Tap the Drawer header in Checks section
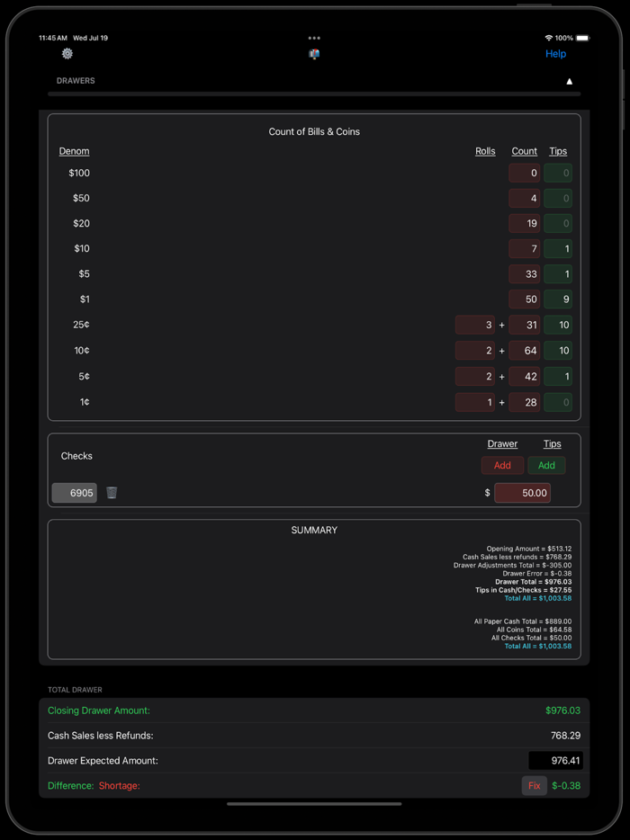Image resolution: width=630 pixels, height=840 pixels. [x=502, y=443]
